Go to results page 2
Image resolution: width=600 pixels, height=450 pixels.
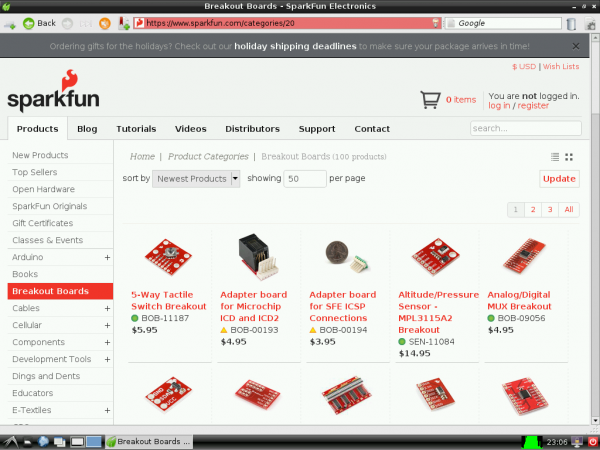click(x=533, y=210)
